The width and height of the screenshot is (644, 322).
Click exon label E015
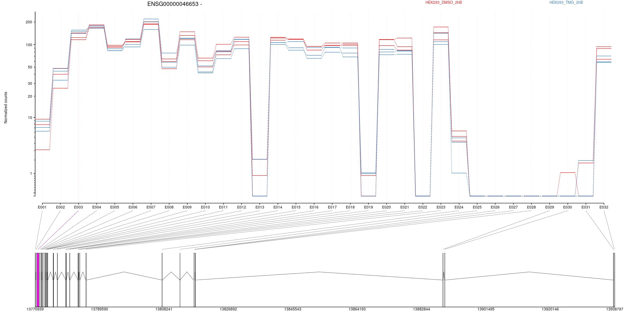coord(296,207)
